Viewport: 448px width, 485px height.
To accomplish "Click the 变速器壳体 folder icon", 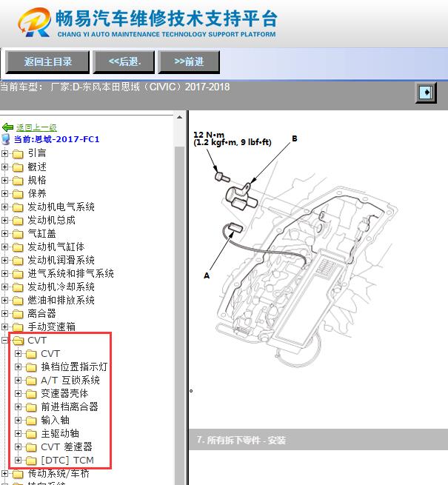I will click(31, 394).
